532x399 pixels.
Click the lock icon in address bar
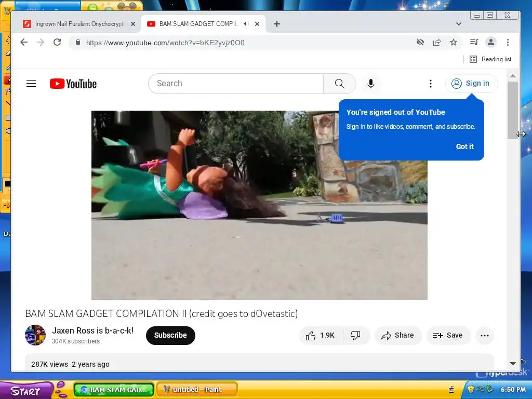tap(78, 43)
